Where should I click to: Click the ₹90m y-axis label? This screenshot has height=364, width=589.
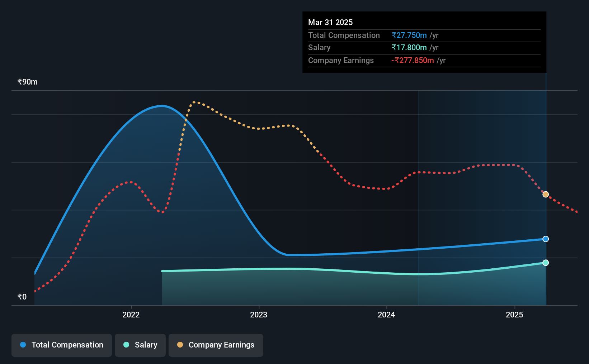[28, 82]
